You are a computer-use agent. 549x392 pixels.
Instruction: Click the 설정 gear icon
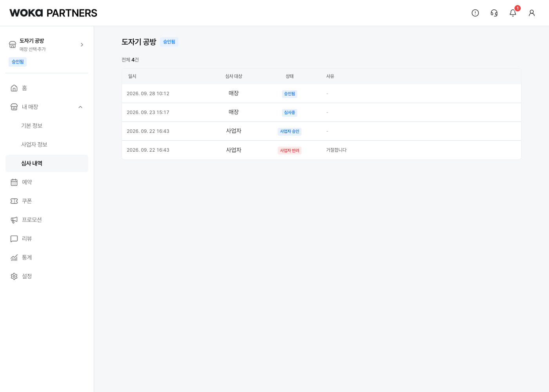(x=14, y=276)
